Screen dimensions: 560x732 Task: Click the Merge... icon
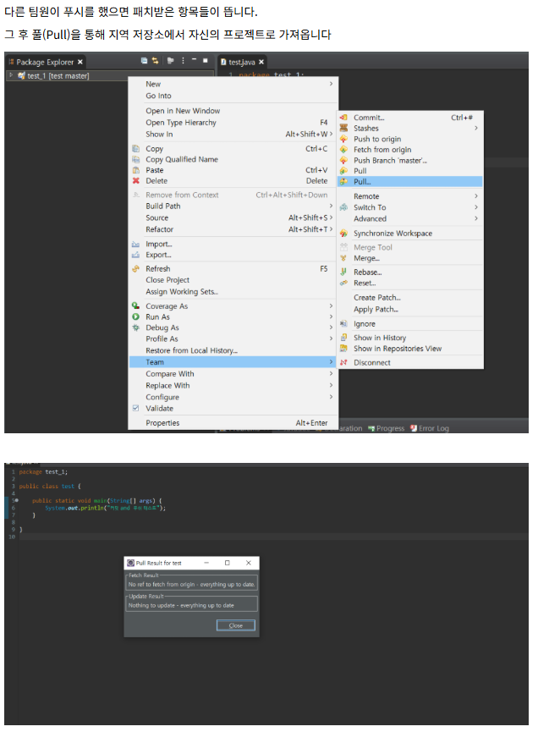tap(344, 258)
